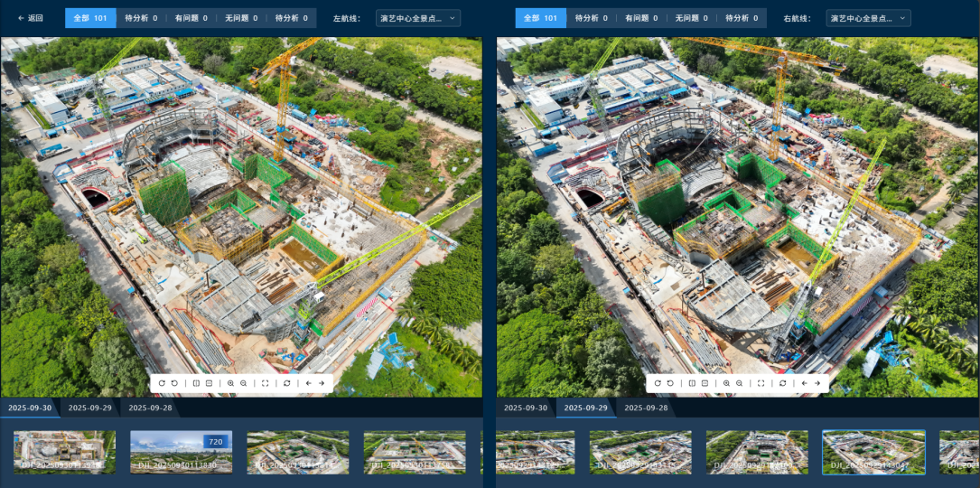980x488 pixels.
Task: Switch right panel to 2025-09-30 date tab
Action: (525, 408)
